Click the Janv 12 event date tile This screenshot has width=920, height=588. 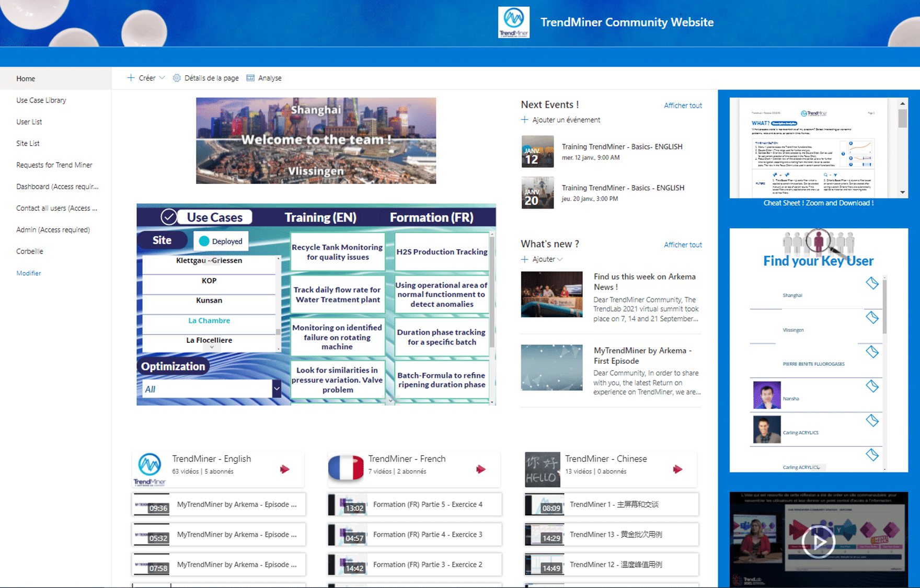pos(537,152)
